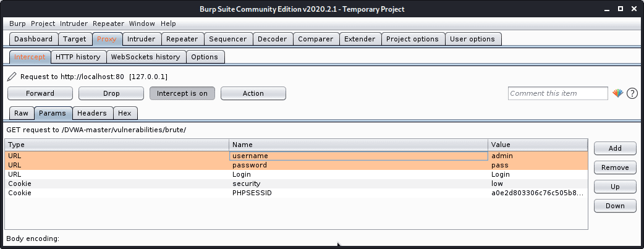This screenshot has width=644, height=249.
Task: Move parameter with the Up button
Action: click(x=615, y=187)
